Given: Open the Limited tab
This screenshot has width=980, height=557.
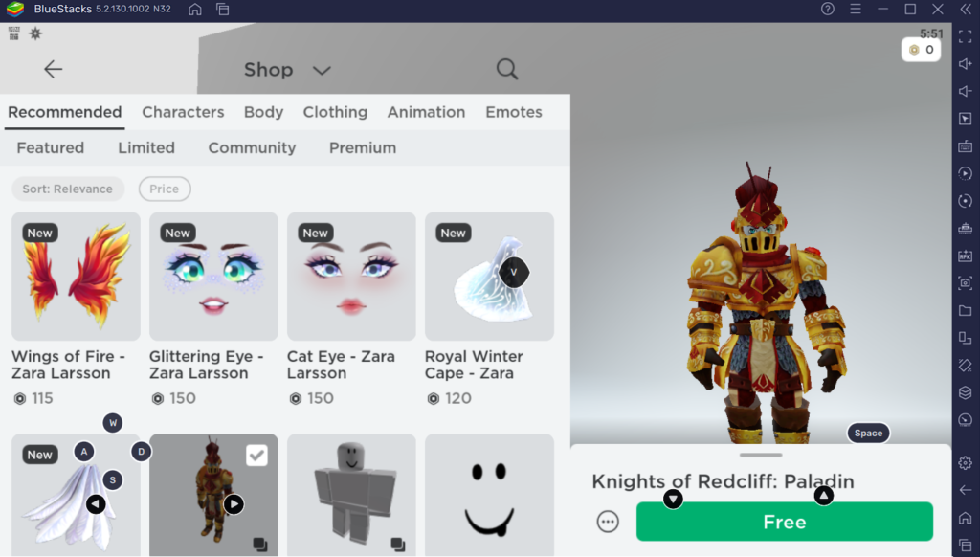Looking at the screenshot, I should click(x=145, y=147).
